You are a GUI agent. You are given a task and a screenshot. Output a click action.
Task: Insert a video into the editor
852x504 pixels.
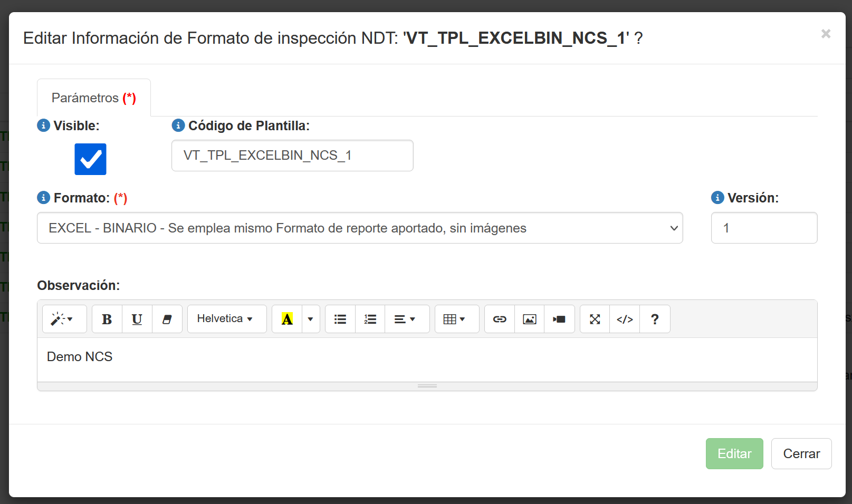(559, 319)
